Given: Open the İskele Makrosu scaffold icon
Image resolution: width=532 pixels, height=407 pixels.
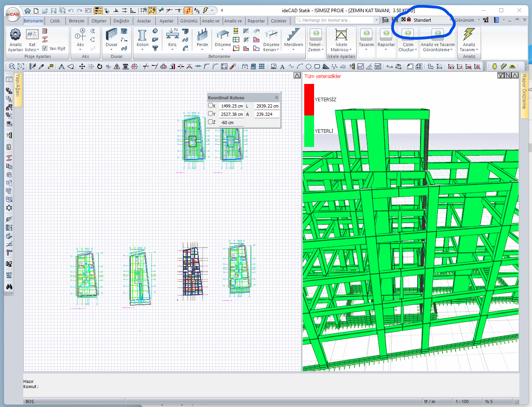Looking at the screenshot, I should coord(341,35).
